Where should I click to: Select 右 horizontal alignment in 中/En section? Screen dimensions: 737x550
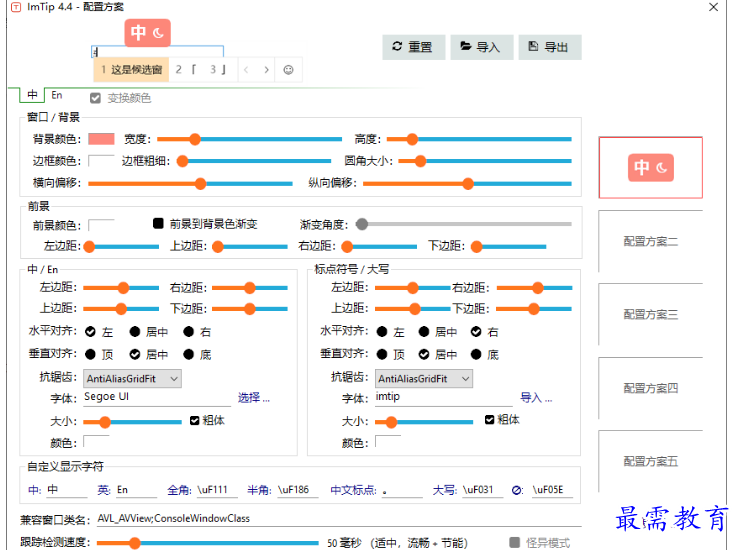click(188, 332)
